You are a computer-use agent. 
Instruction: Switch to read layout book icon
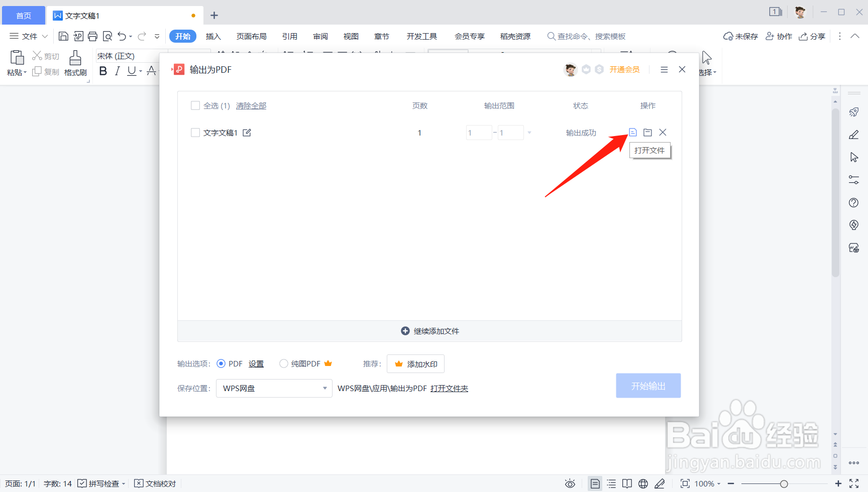point(627,483)
